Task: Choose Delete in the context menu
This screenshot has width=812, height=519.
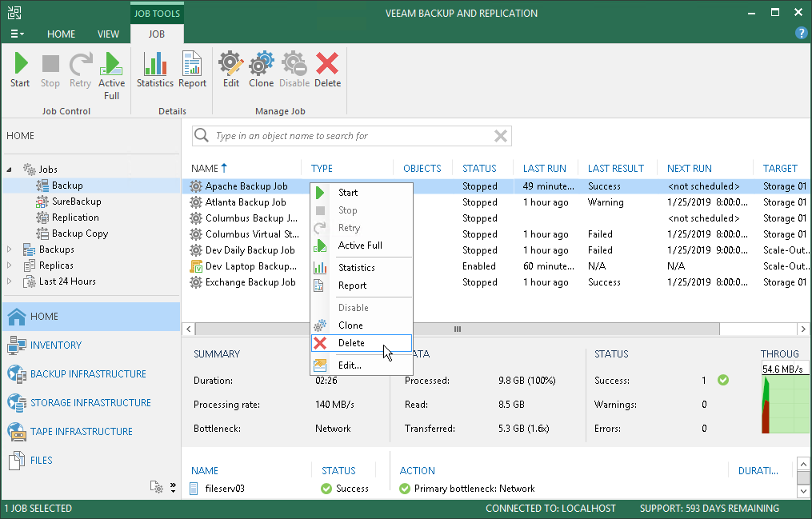Action: [362, 343]
